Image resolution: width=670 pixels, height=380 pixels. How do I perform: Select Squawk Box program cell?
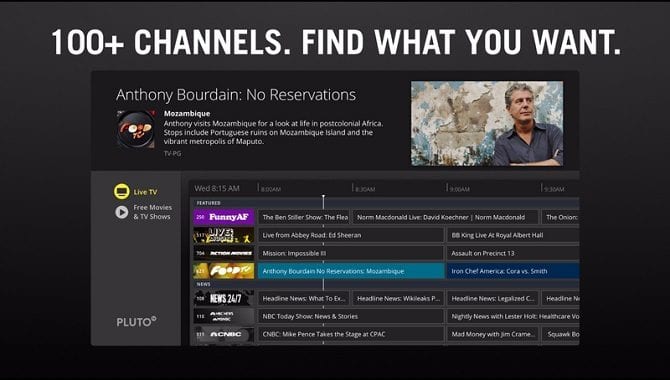tap(560, 334)
